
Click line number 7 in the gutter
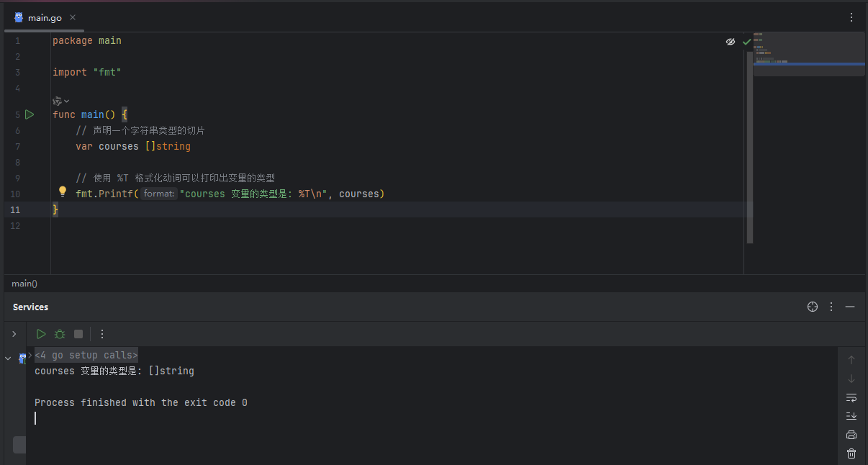click(17, 146)
